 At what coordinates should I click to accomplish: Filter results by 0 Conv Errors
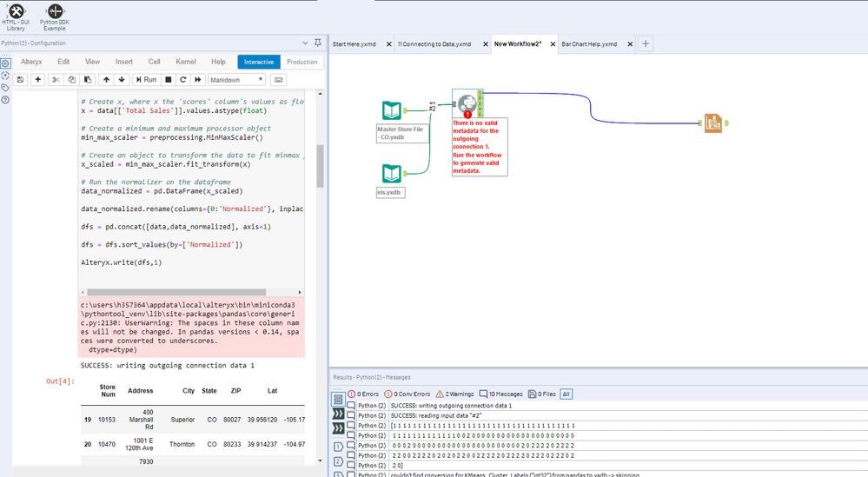click(407, 394)
